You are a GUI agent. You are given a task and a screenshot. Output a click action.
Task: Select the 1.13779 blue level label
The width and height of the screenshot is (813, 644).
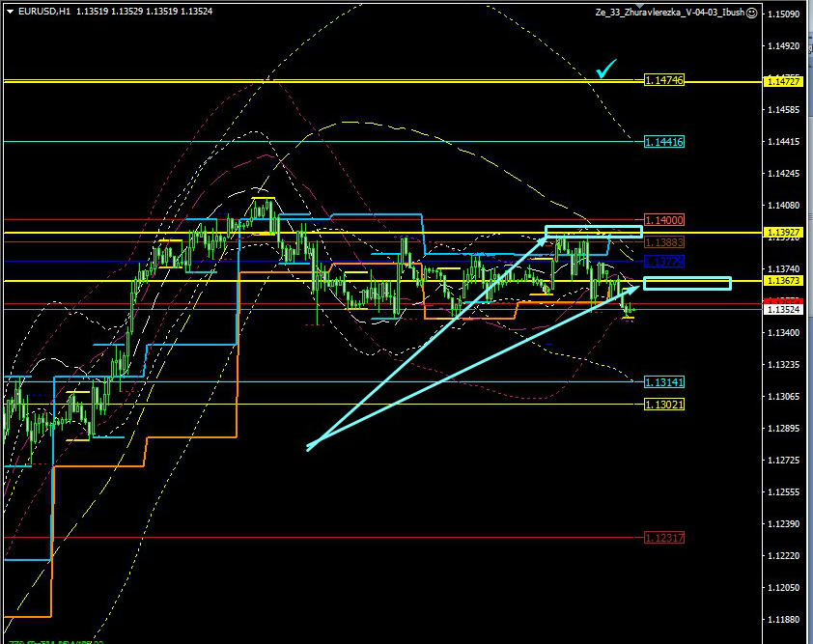click(664, 262)
